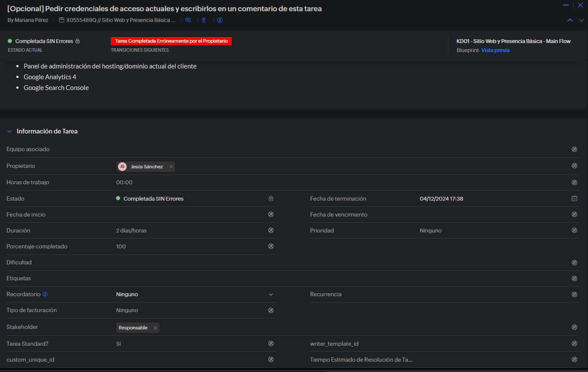
Task: Click the Horas de trabajo 00:00 field
Action: click(x=124, y=183)
